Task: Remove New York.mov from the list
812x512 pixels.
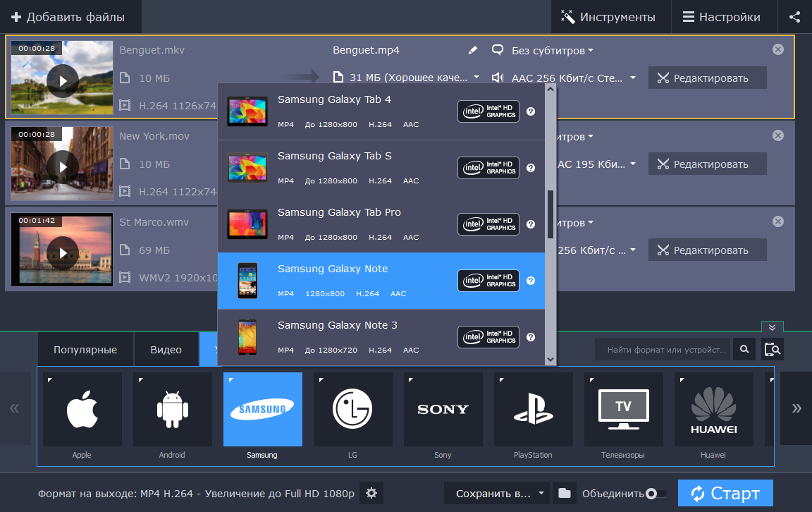Action: pos(778,135)
